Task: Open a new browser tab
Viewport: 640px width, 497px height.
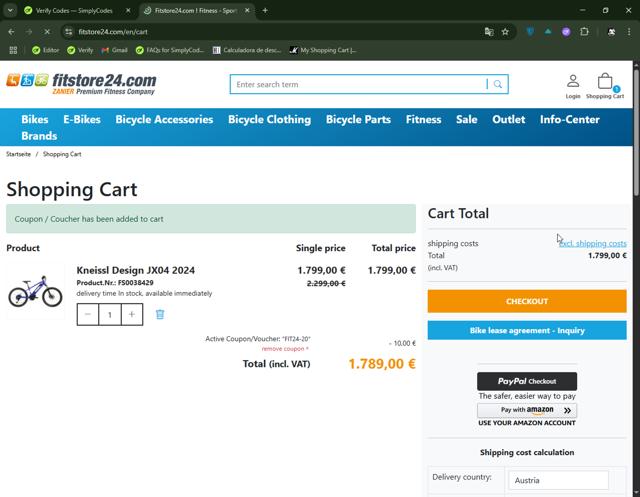Action: point(265,11)
